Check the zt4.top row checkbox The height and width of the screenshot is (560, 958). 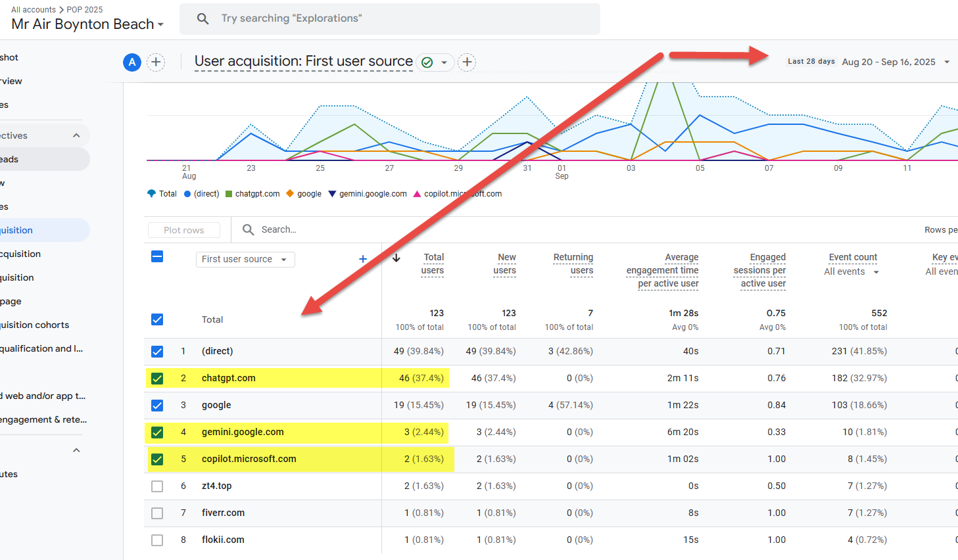click(x=157, y=486)
